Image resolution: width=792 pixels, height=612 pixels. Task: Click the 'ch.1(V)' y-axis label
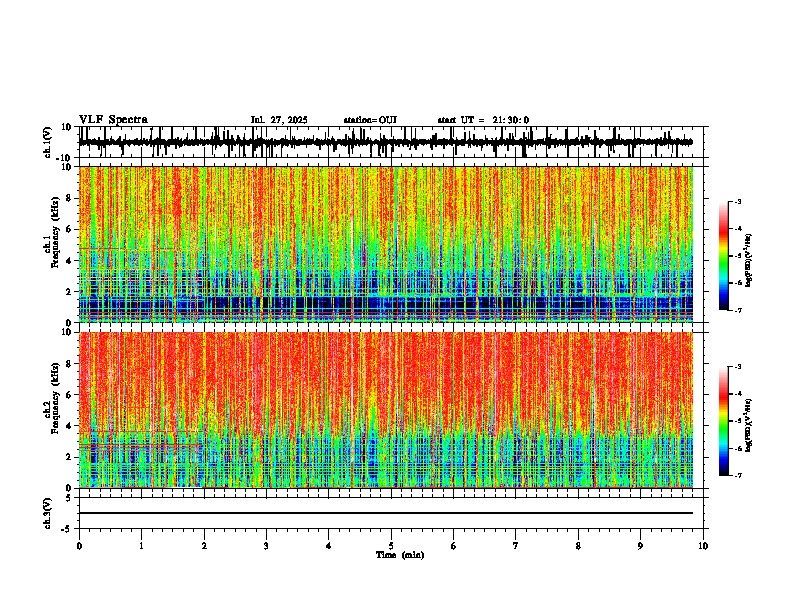click(x=48, y=142)
